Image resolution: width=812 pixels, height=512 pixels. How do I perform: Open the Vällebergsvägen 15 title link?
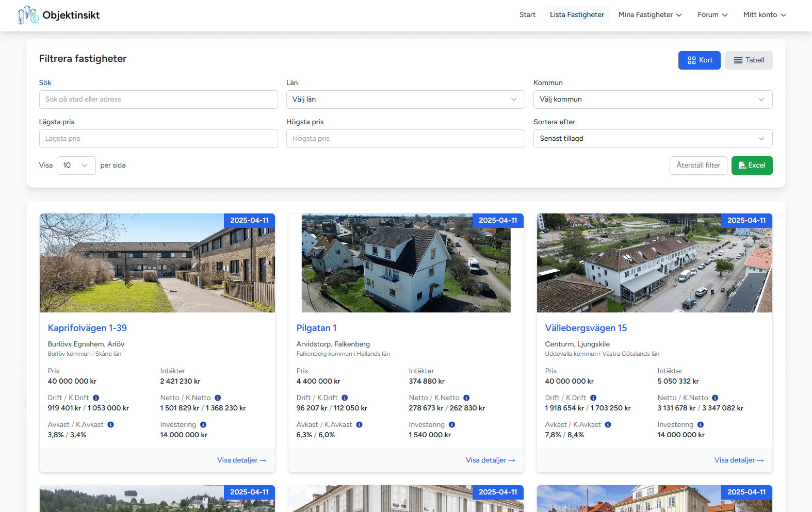tap(586, 328)
